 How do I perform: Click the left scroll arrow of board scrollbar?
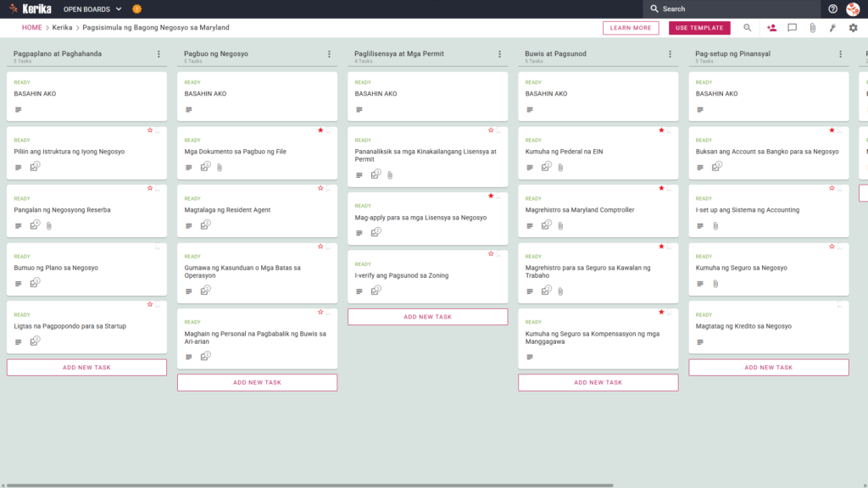(x=3, y=485)
